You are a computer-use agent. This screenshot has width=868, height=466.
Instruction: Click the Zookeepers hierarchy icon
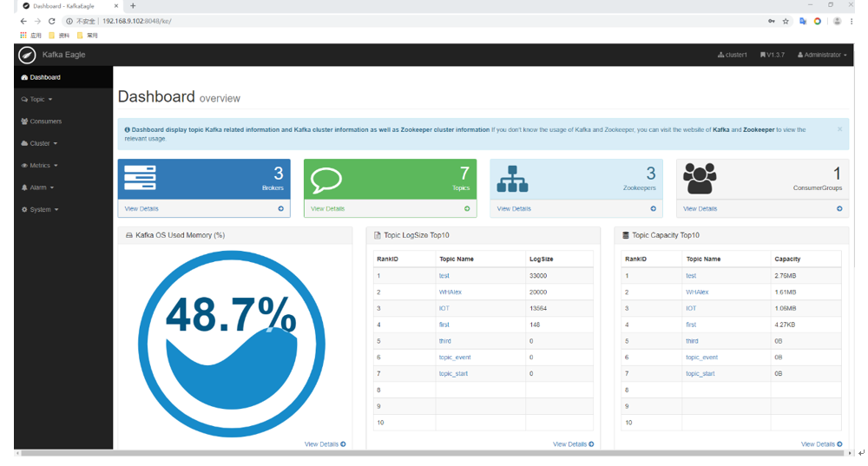pos(513,180)
